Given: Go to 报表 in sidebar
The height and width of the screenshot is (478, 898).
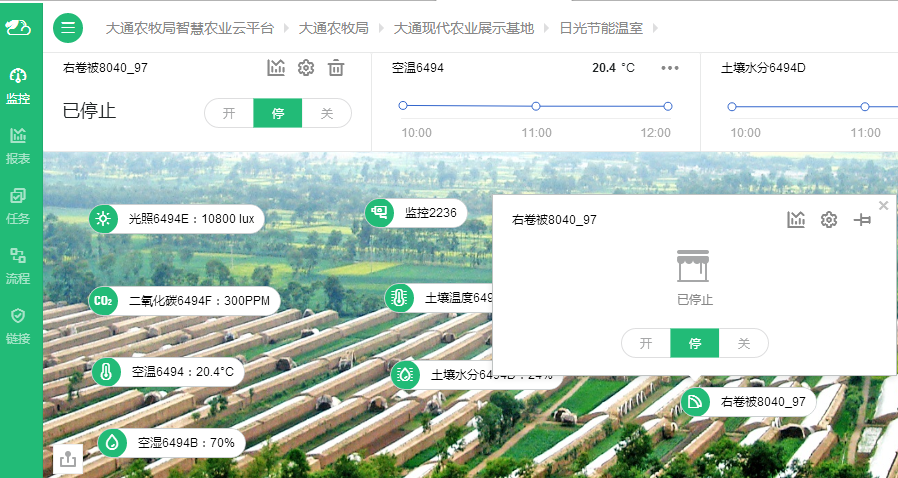Looking at the screenshot, I should [x=18, y=145].
